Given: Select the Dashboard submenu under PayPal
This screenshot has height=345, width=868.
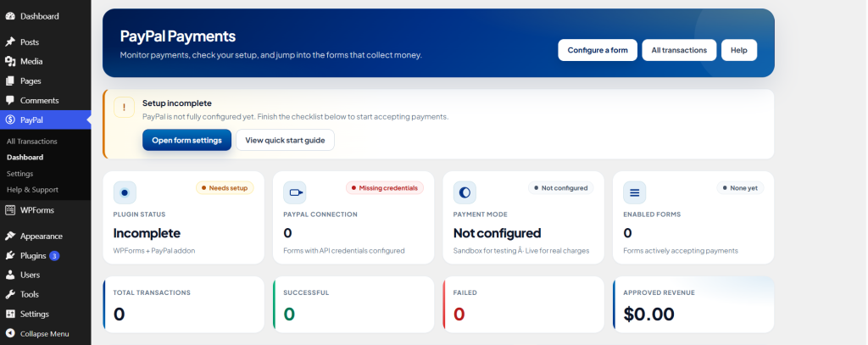Looking at the screenshot, I should (25, 158).
